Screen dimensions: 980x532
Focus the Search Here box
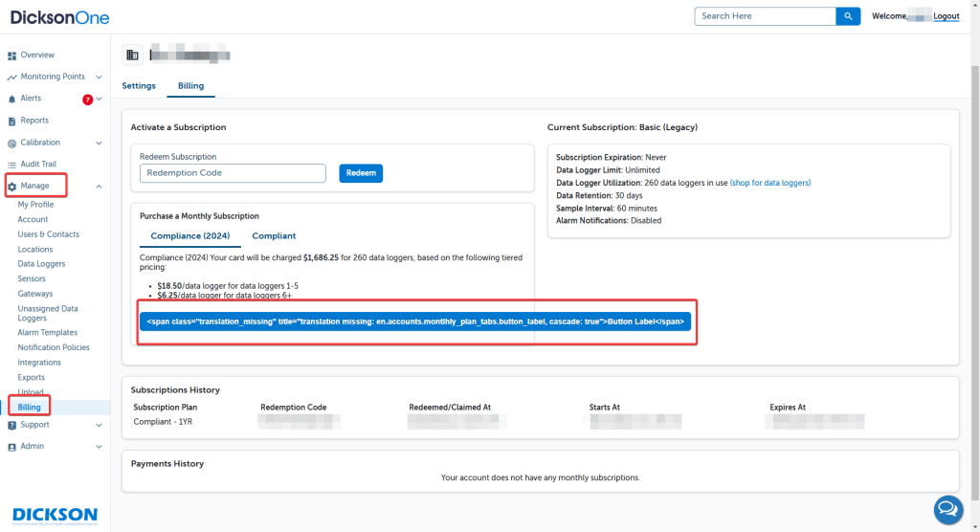(765, 16)
